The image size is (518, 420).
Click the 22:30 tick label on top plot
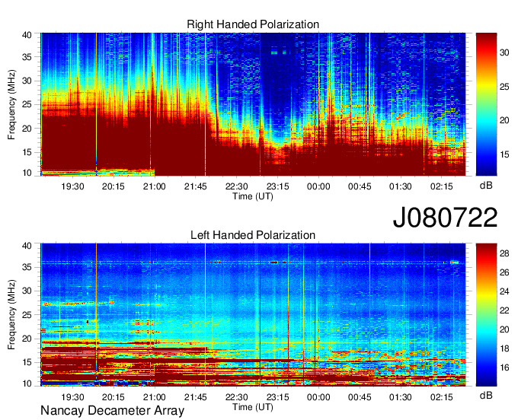click(237, 186)
